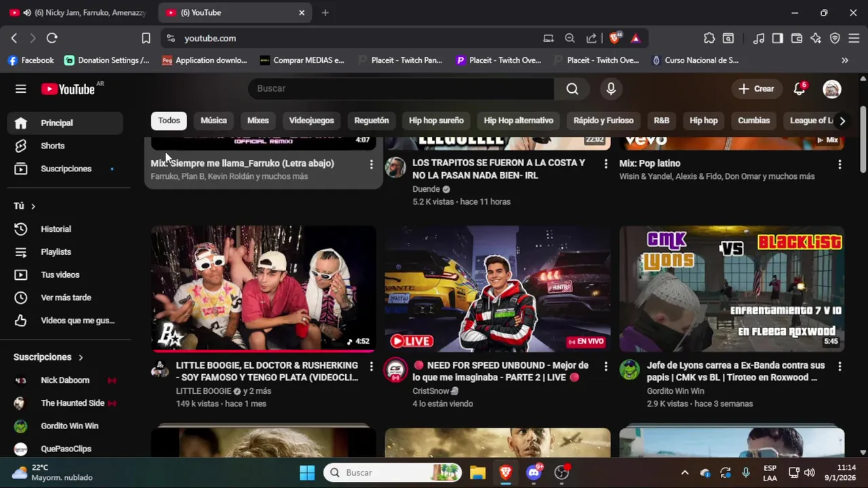Expand the Tú section chevron

[x=33, y=206]
